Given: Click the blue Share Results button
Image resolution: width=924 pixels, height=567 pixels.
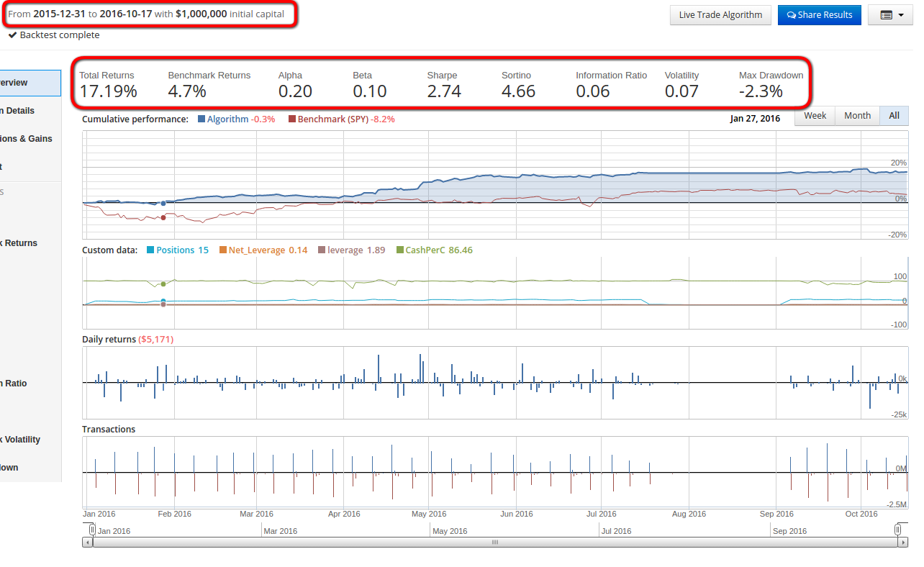Looking at the screenshot, I should click(x=819, y=15).
